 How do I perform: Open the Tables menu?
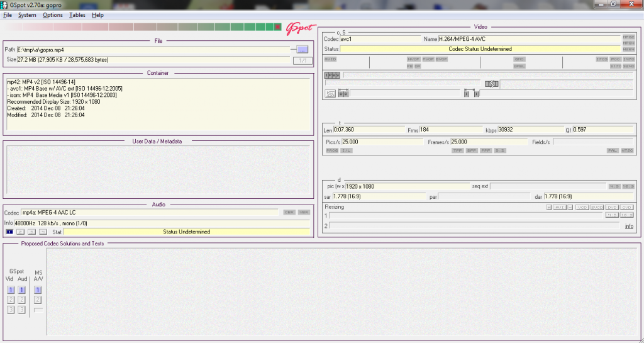pyautogui.click(x=77, y=15)
